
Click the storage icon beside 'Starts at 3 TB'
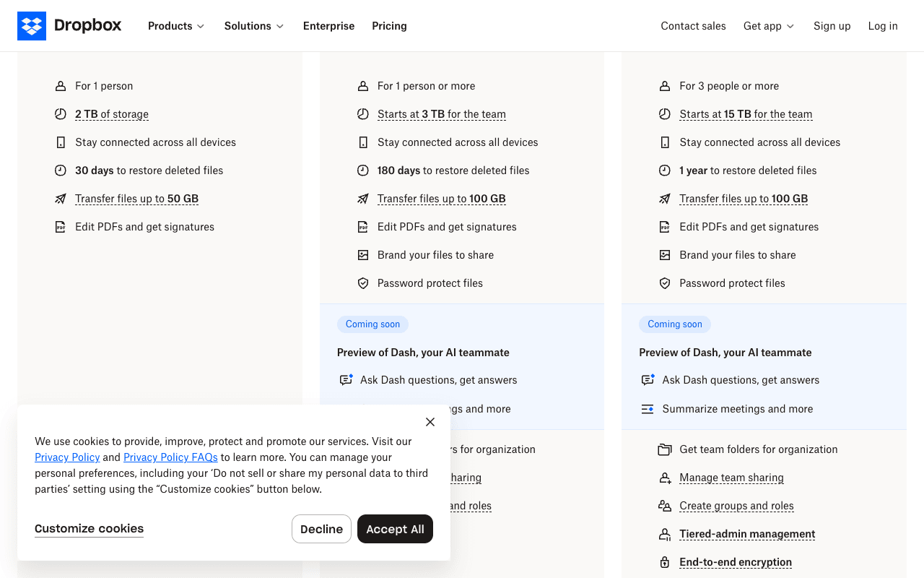click(x=363, y=114)
